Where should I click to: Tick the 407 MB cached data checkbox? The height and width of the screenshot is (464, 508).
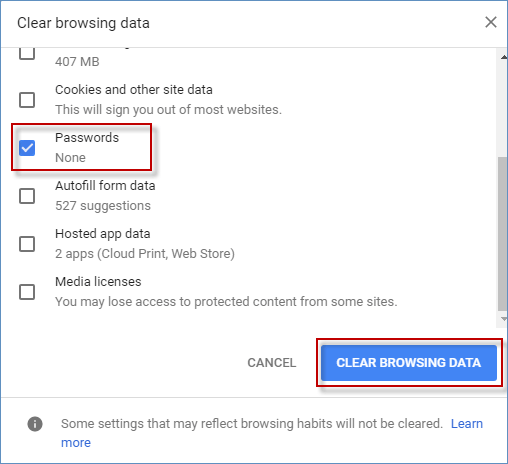click(x=27, y=53)
